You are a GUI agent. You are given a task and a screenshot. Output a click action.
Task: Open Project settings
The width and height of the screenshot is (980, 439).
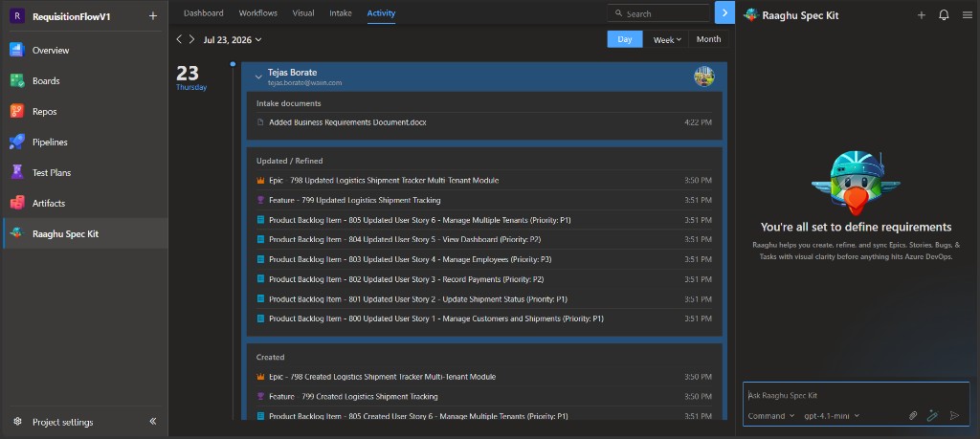[x=62, y=422]
